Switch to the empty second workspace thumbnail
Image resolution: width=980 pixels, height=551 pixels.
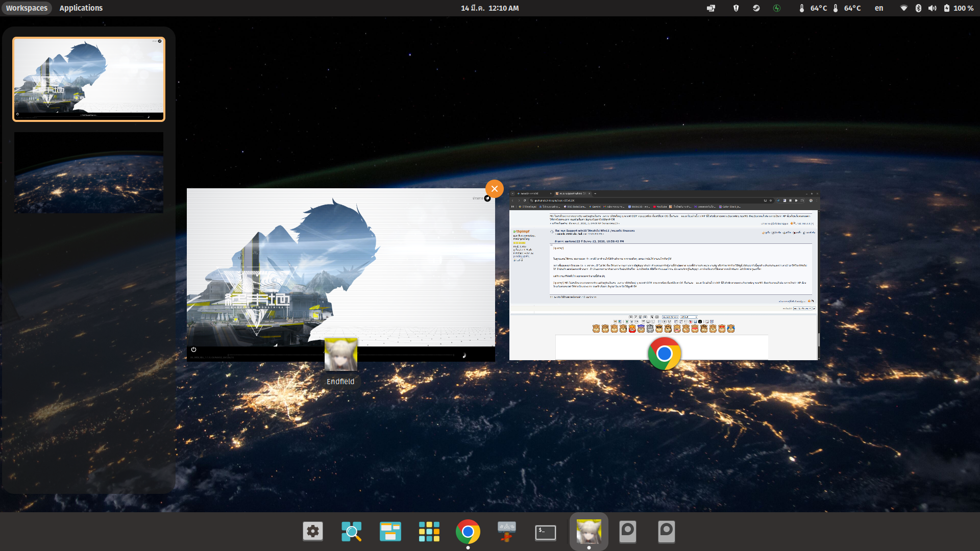tap(89, 172)
